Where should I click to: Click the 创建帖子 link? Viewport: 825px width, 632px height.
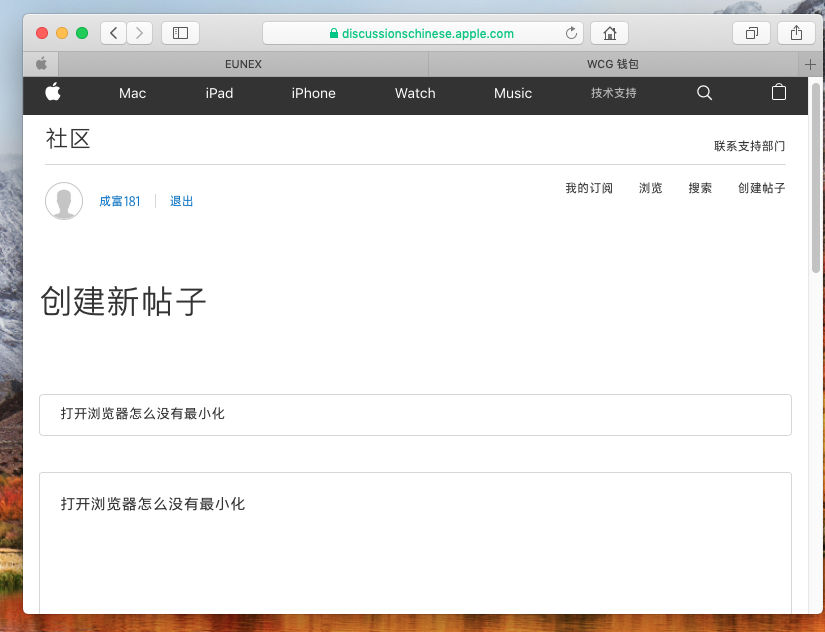click(761, 188)
